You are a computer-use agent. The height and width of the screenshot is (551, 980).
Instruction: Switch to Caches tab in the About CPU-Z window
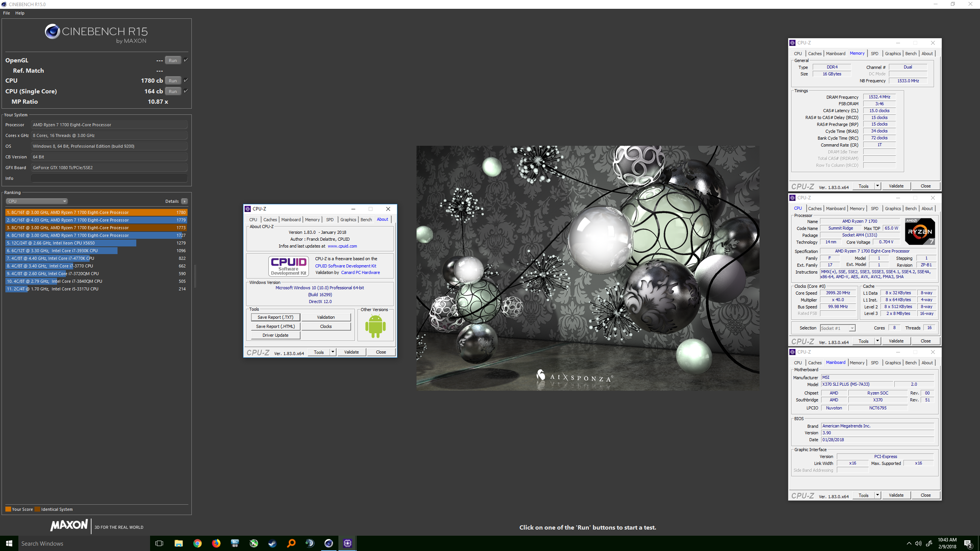click(x=270, y=220)
